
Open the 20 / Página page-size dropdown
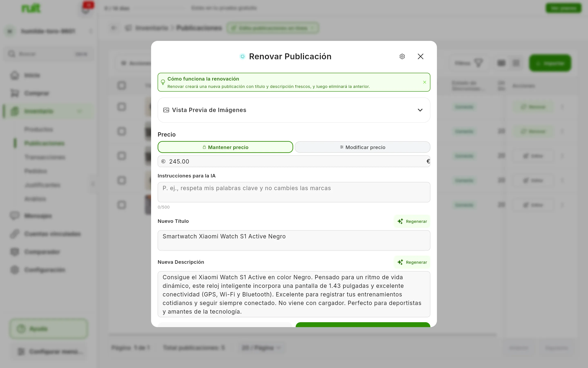tap(261, 348)
